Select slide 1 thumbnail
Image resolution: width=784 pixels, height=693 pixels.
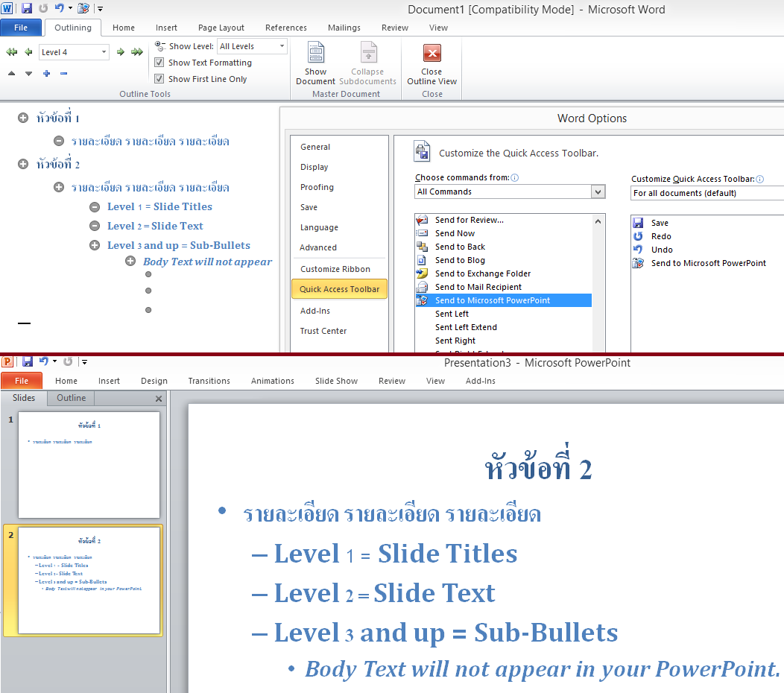89,465
